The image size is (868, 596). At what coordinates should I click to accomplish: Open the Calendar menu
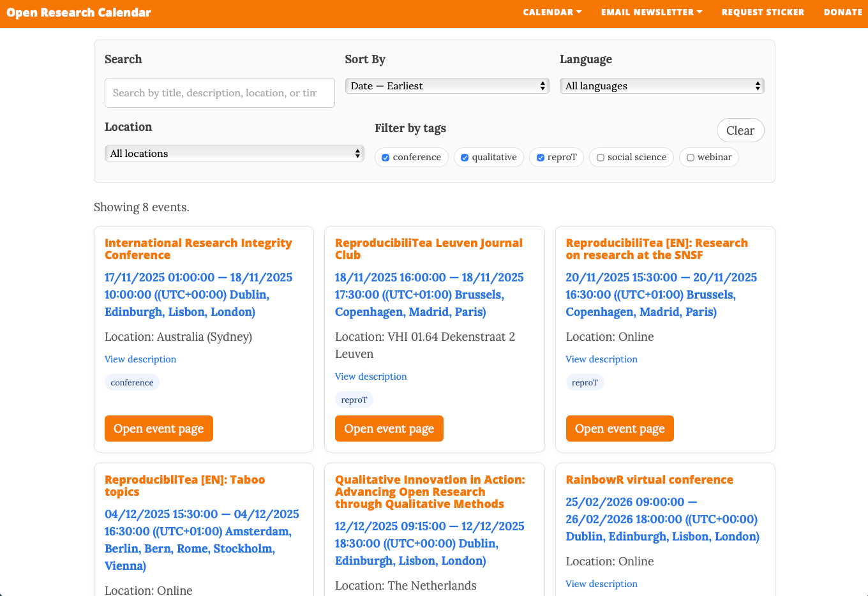click(x=552, y=12)
